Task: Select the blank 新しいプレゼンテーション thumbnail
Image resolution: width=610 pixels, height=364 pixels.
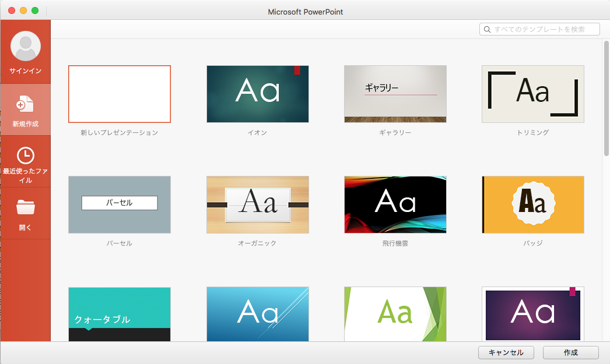Action: (x=120, y=94)
